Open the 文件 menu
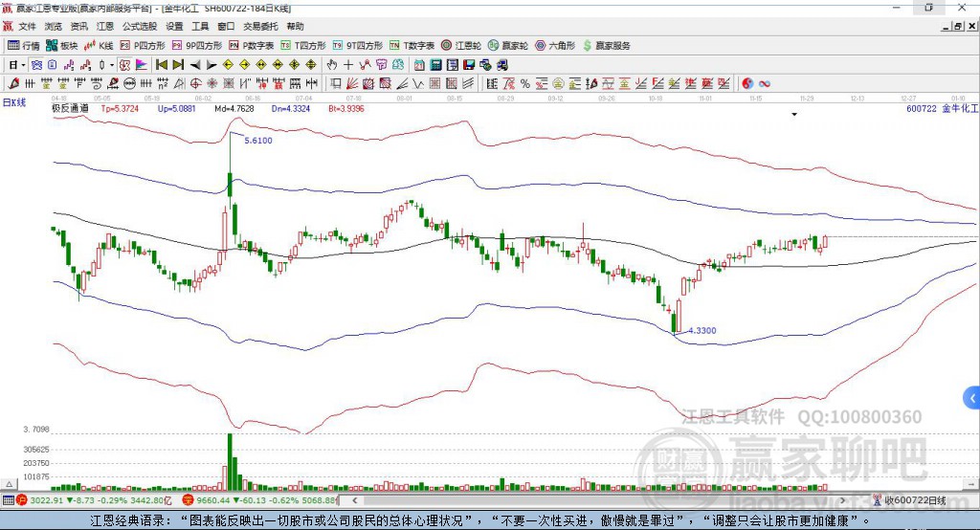This screenshot has height=530, width=980. (x=28, y=26)
